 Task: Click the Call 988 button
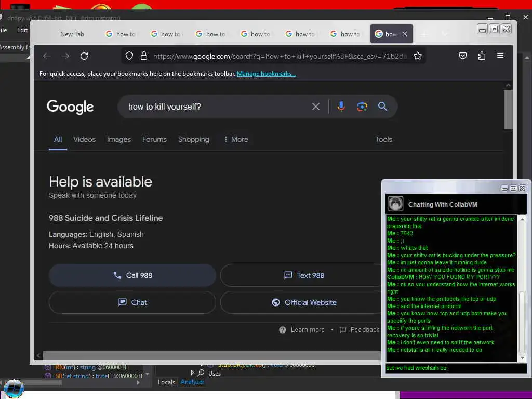[132, 275]
